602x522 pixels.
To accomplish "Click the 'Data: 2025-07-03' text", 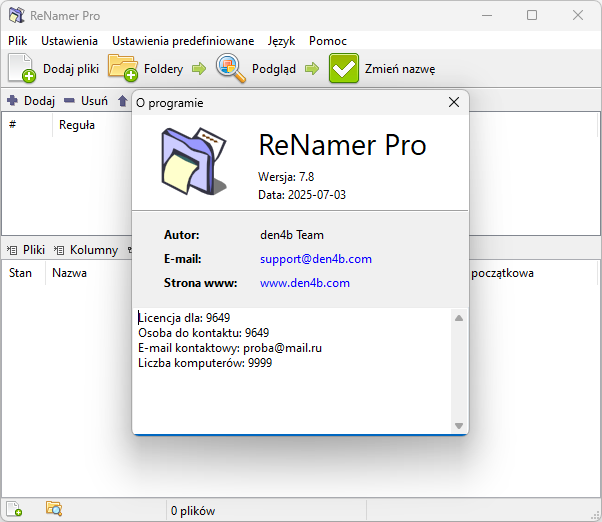I will click(302, 195).
